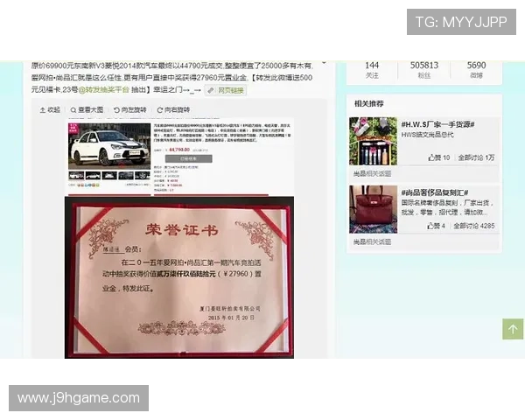525x420 pixels.
Task: Open 全部讨论 4285 discussions
Action: tap(473, 226)
